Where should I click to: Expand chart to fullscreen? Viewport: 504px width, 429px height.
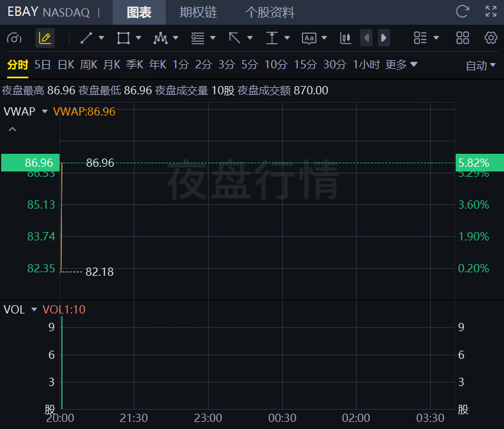490,11
